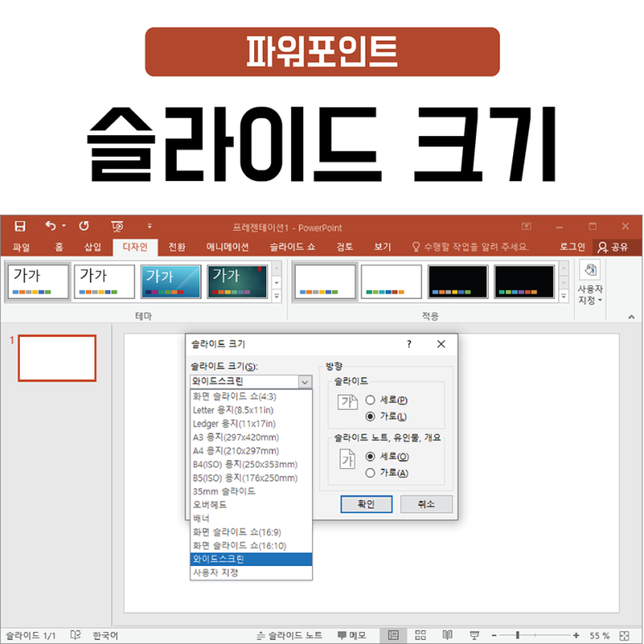Switch to the 삽입 tab
The height and width of the screenshot is (644, 644).
pyautogui.click(x=93, y=247)
